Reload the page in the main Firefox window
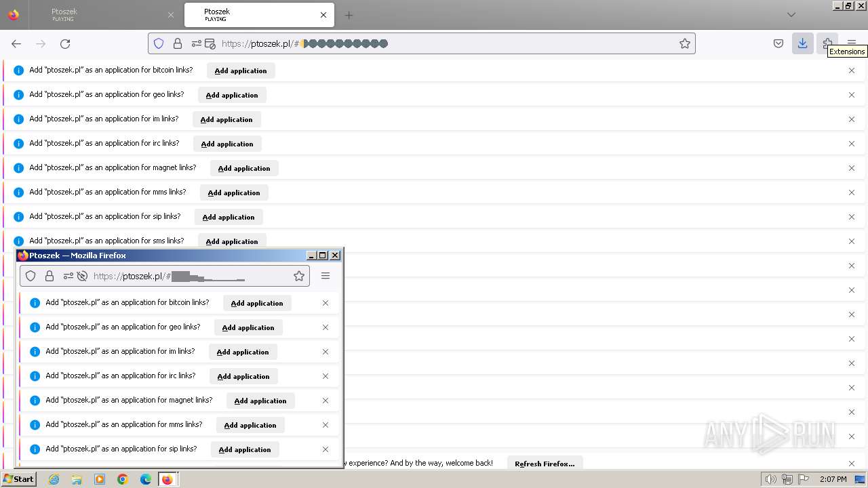868x488 pixels. (65, 43)
